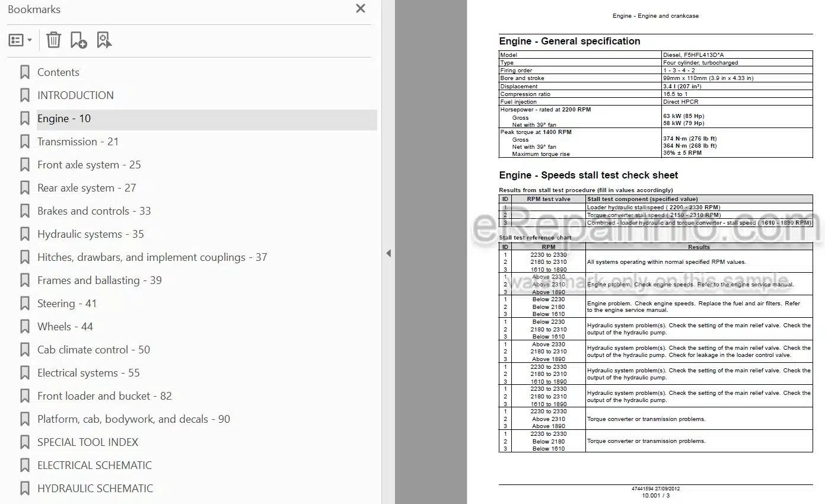This screenshot has height=504, width=825.
Task: Open Rear axle system - 27 bookmark
Action: (x=87, y=188)
